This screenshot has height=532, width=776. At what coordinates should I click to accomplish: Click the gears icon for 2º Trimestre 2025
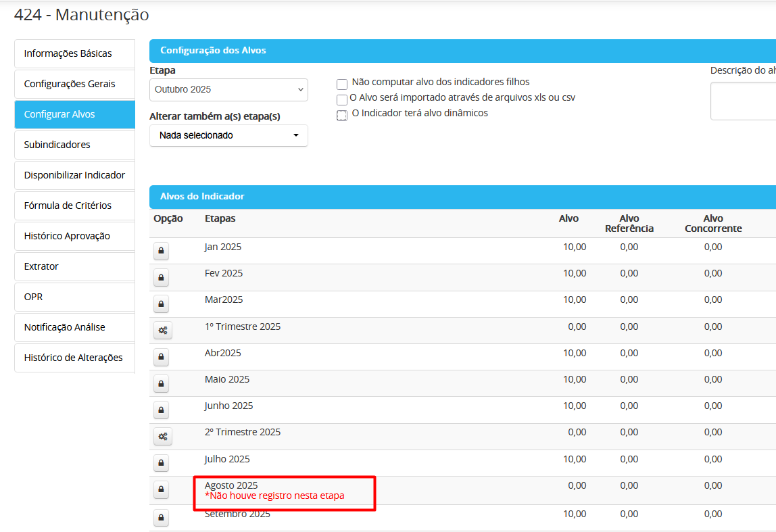(162, 437)
